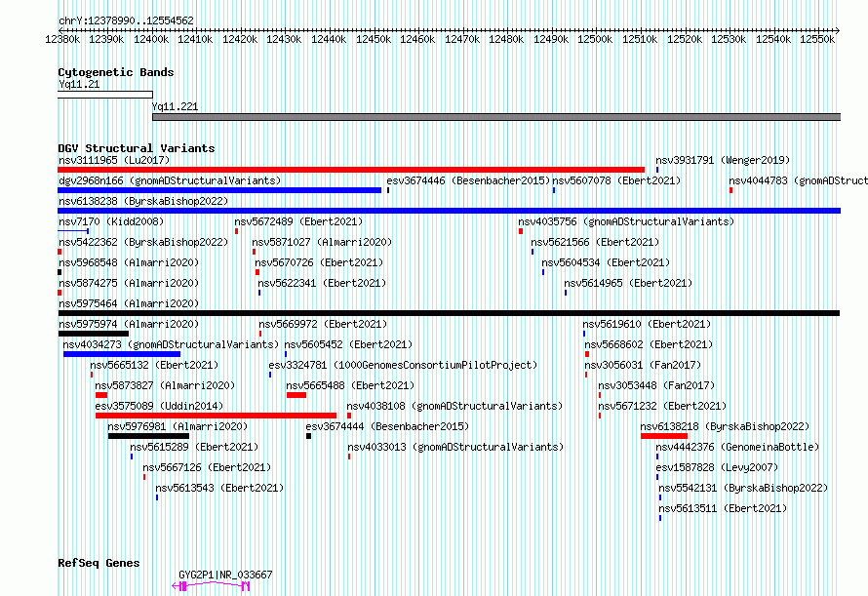The width and height of the screenshot is (868, 596).
Task: Open nsv5874275 (Almarri2020) variant
Action: point(129,283)
